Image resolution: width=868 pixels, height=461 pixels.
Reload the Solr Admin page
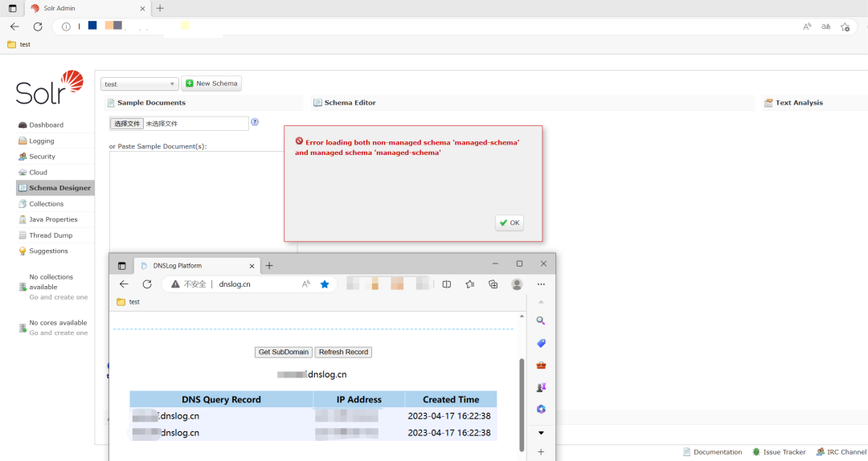pos(38,27)
